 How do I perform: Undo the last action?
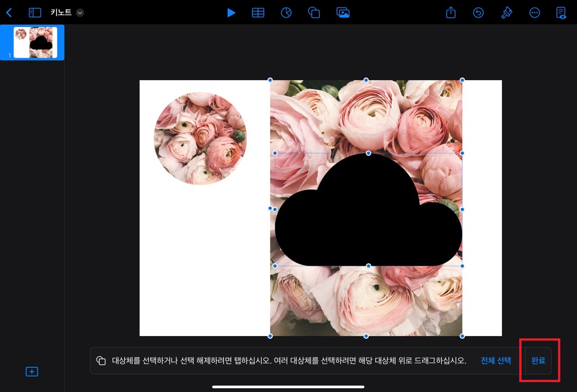478,13
